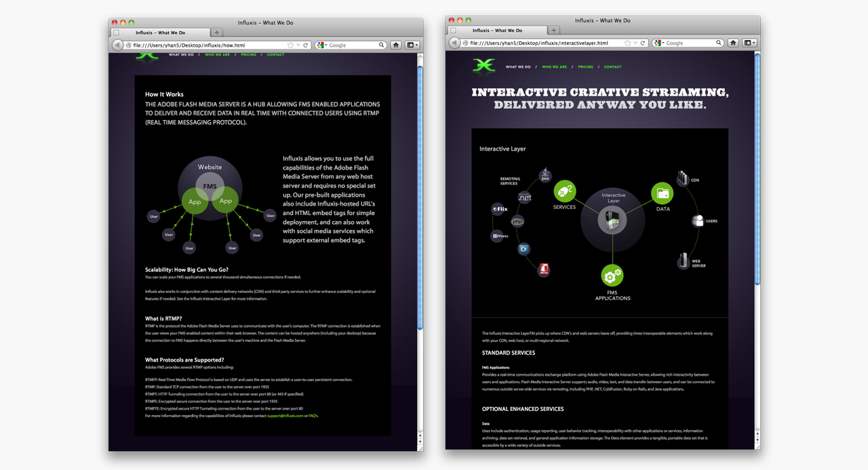
Task: Click the green Services icon in the diagram
Action: [564, 191]
